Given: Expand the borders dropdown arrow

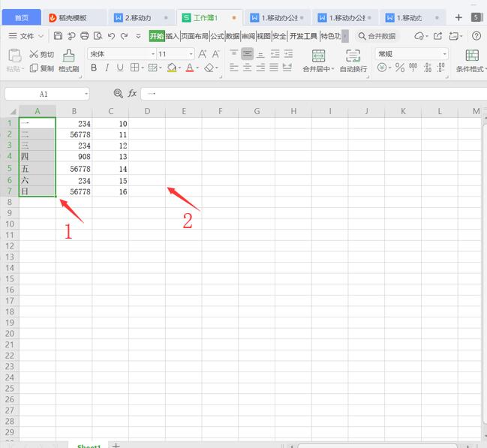Looking at the screenshot, I should pyautogui.click(x=143, y=68).
